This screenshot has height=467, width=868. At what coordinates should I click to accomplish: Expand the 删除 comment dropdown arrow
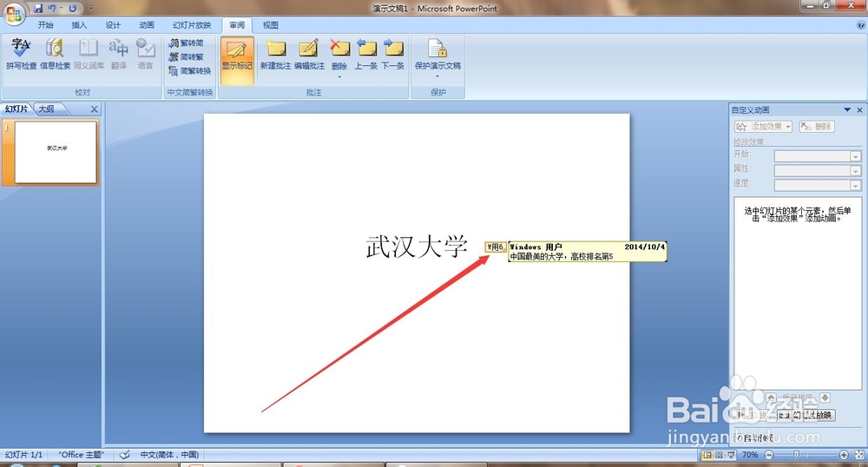pyautogui.click(x=339, y=76)
